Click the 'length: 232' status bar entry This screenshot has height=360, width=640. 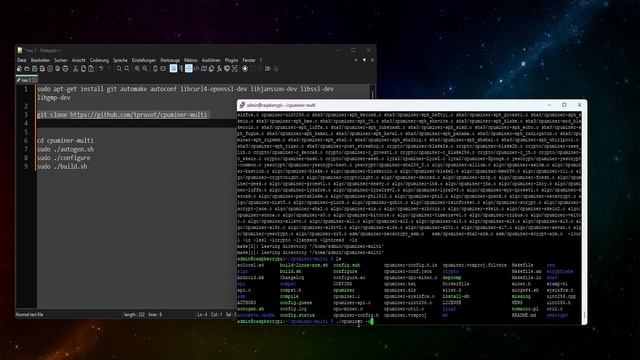tap(134, 315)
